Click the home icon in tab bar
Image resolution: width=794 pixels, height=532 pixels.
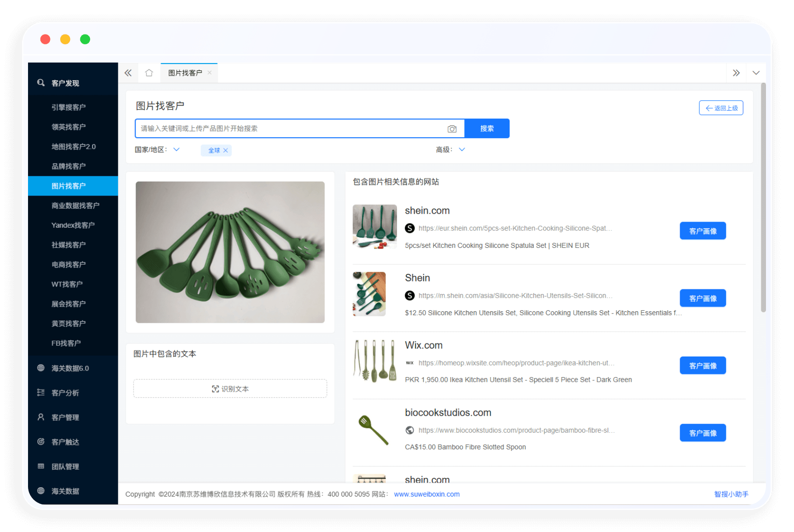149,73
